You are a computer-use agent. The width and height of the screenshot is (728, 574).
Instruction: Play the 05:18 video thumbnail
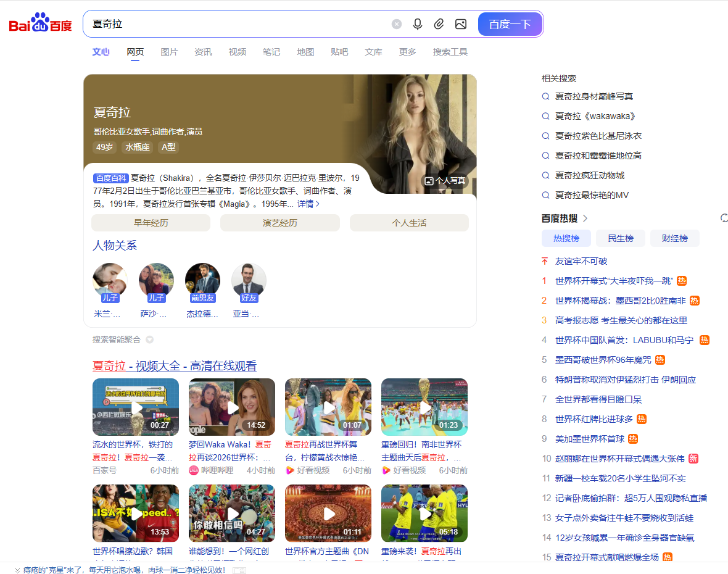pyautogui.click(x=424, y=513)
